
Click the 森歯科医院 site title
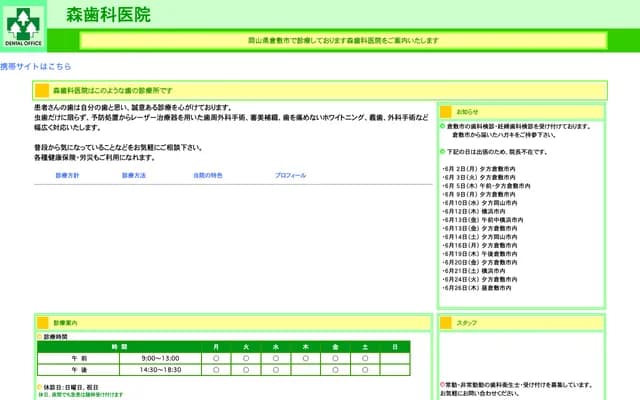[x=108, y=15]
